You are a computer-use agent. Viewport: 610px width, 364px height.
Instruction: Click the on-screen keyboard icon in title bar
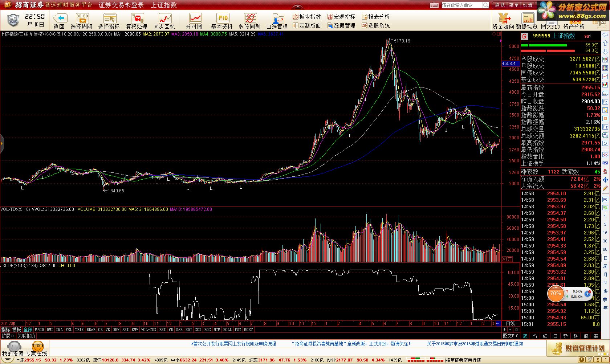[434, 5]
